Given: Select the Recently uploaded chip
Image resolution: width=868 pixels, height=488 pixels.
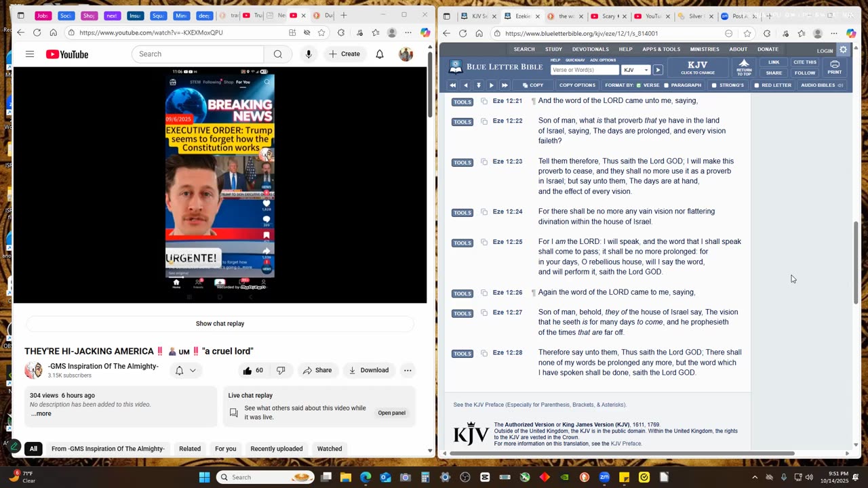Looking at the screenshot, I should click(277, 449).
